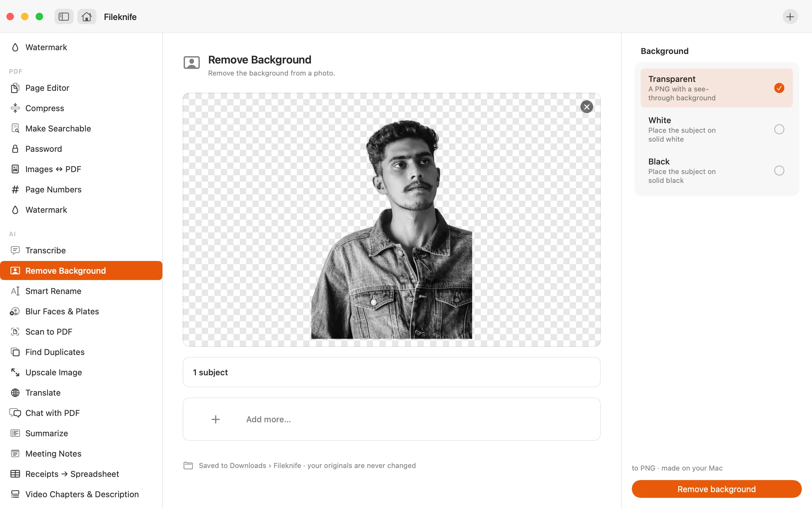The width and height of the screenshot is (812, 508).
Task: Click the PDF section Watermark drop icon
Action: (x=15, y=210)
